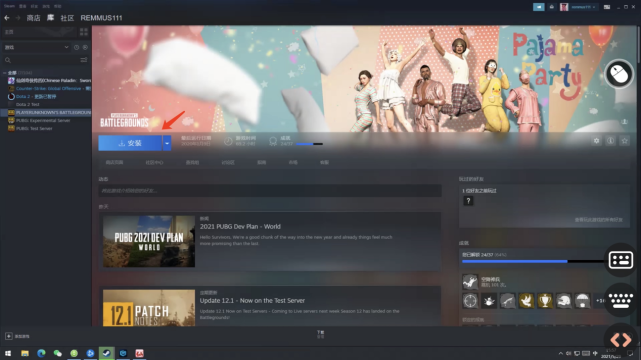Click the round mouse overlay button
Image resolution: width=641 pixels, height=360 pixels.
(619, 74)
